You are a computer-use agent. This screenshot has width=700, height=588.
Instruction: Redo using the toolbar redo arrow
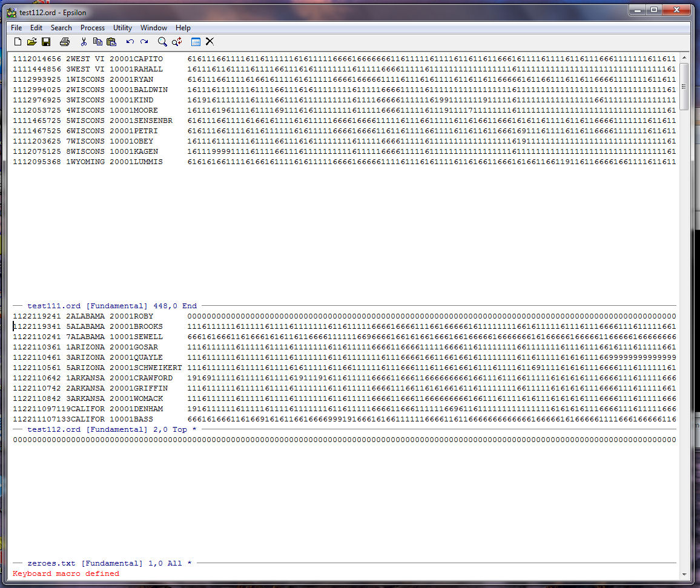(x=144, y=42)
